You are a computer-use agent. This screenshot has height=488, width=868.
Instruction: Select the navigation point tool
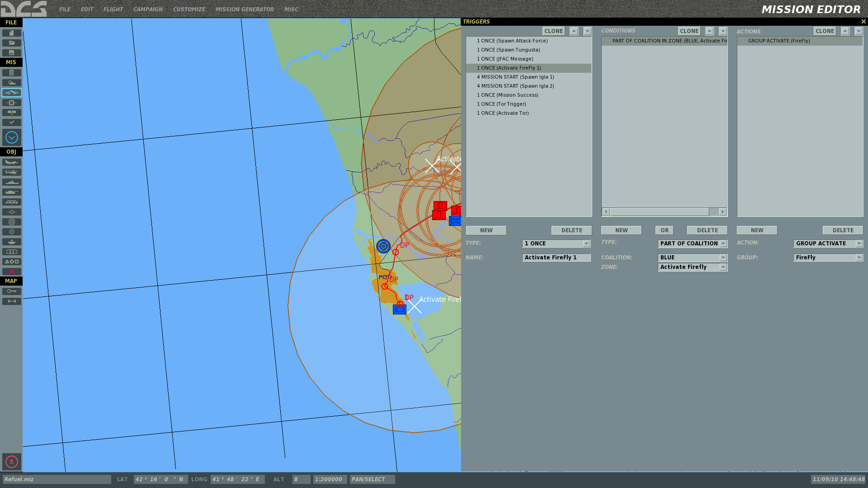coord(12,212)
